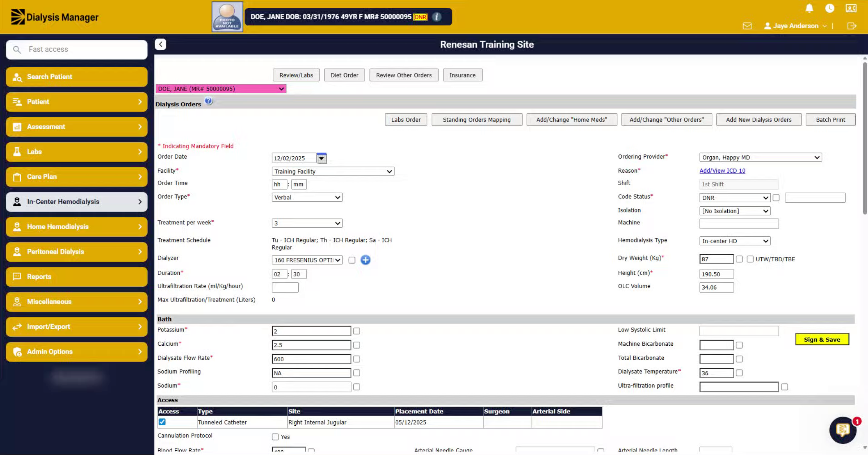The width and height of the screenshot is (868, 455).
Task: Click the search magnifier in Fast access
Action: [17, 49]
